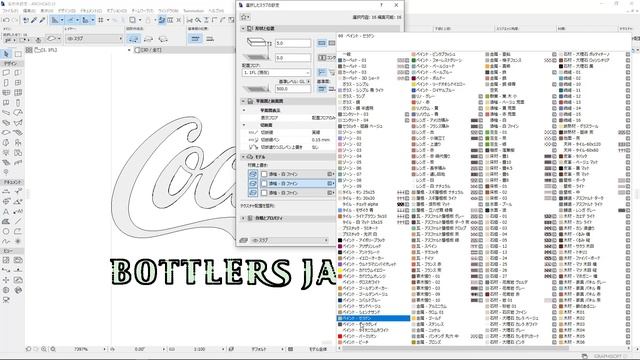
Task: Toggle top surface material override
Action: tap(253, 174)
